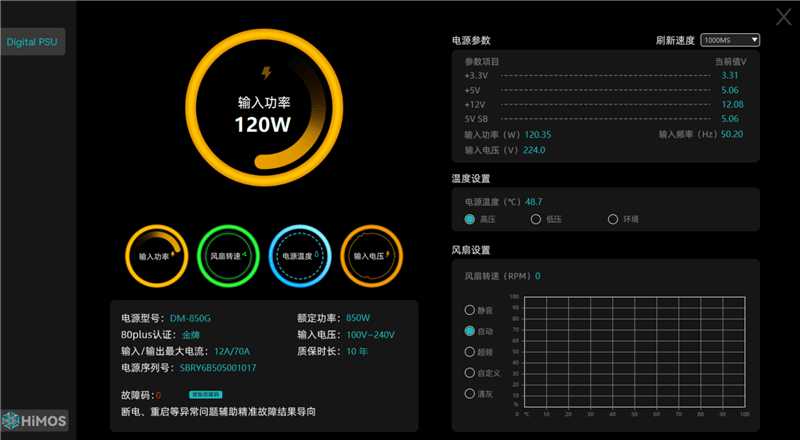Viewport: 800px width, 440px height.
Task: Select the green 风扇转速 fan speed gauge
Action: coord(228,256)
